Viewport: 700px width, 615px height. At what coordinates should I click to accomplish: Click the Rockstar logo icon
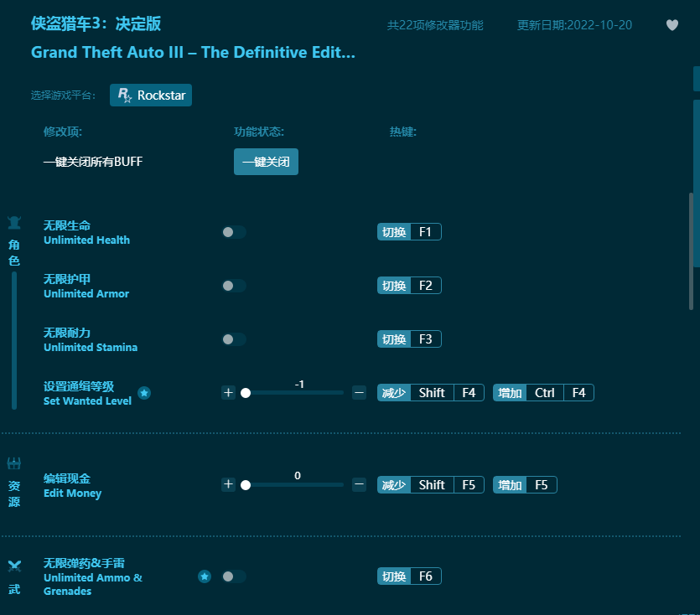click(125, 95)
